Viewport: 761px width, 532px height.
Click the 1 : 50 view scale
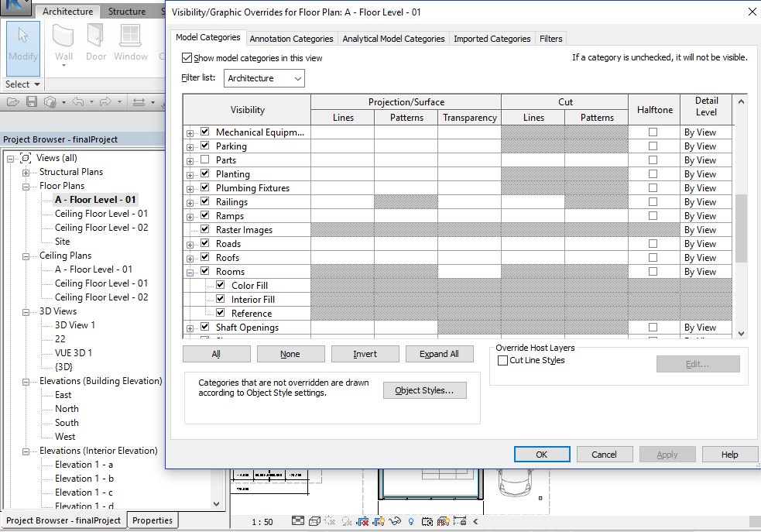tap(262, 522)
